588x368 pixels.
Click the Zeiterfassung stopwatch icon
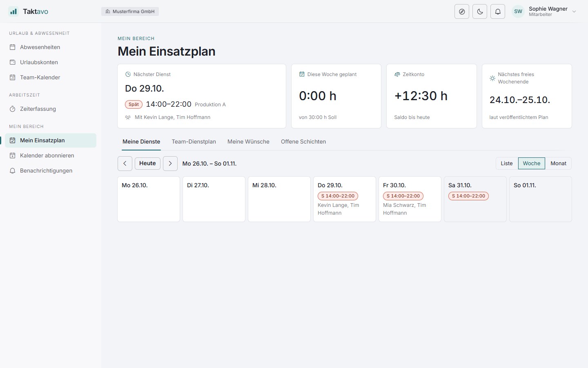pos(13,109)
